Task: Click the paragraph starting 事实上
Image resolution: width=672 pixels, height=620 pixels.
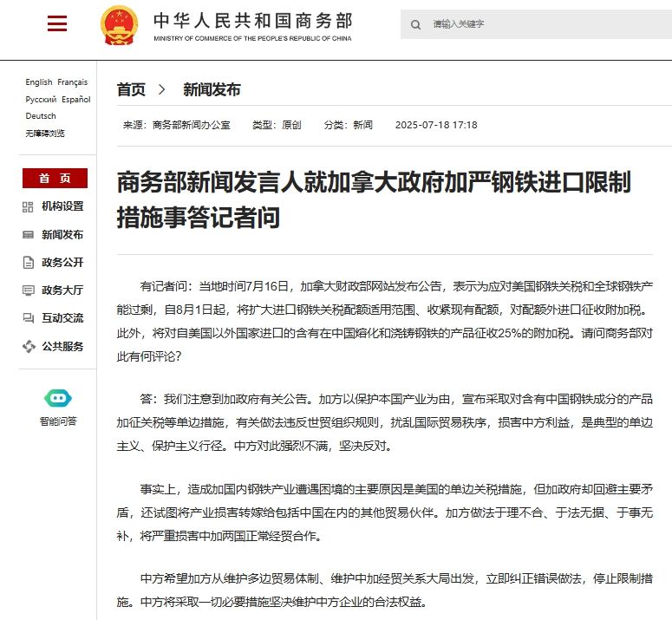Action: pyautogui.click(x=385, y=512)
